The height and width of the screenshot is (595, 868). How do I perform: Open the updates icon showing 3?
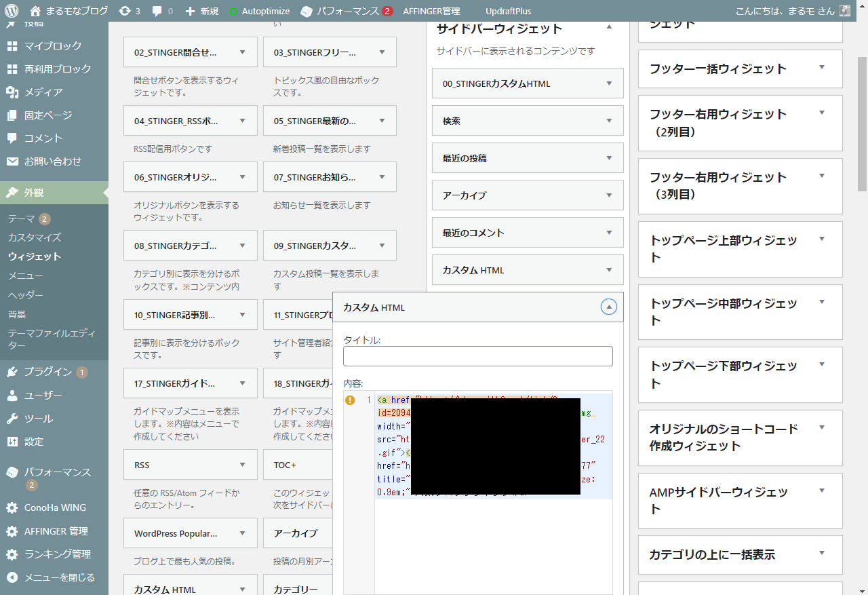point(129,11)
